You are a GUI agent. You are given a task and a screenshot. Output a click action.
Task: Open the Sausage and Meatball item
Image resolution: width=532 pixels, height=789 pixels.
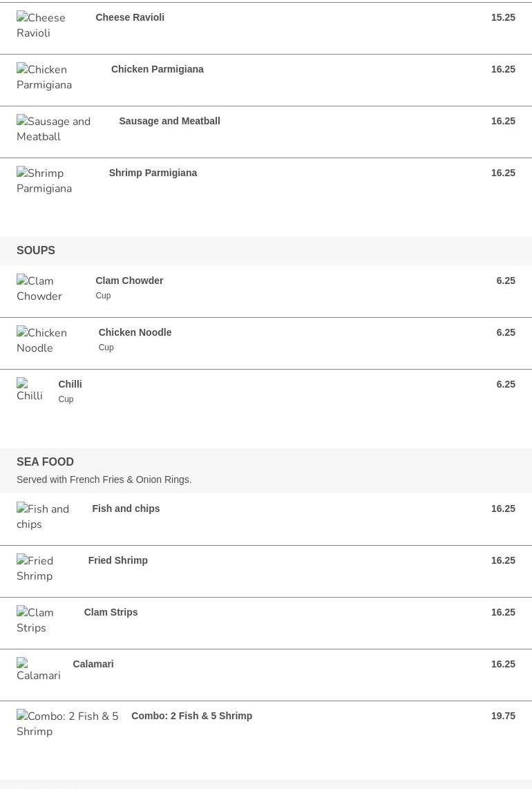[x=169, y=121]
